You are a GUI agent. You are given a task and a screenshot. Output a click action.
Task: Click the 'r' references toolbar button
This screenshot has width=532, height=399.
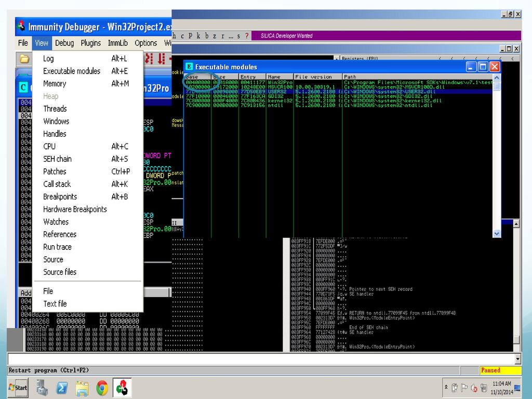coord(222,36)
